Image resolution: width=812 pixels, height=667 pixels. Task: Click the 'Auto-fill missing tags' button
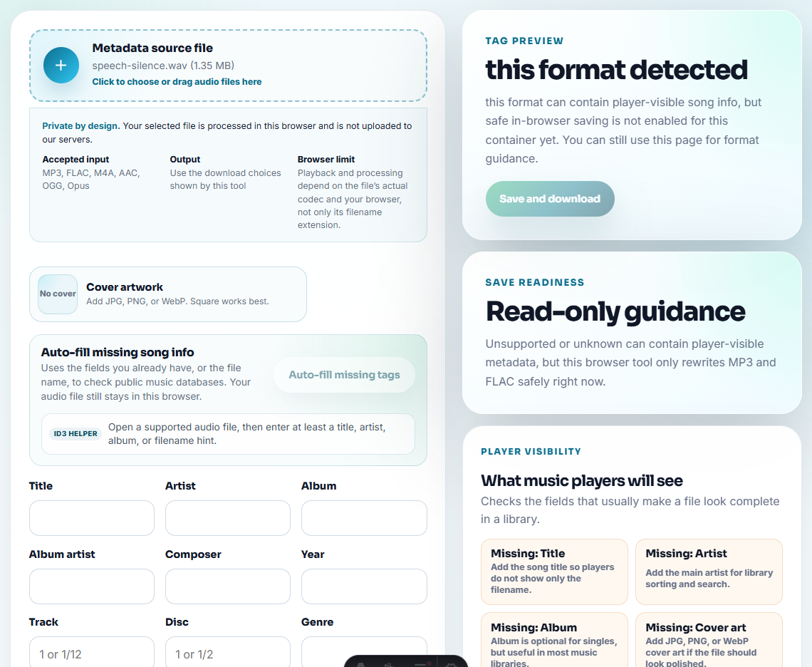click(x=344, y=375)
